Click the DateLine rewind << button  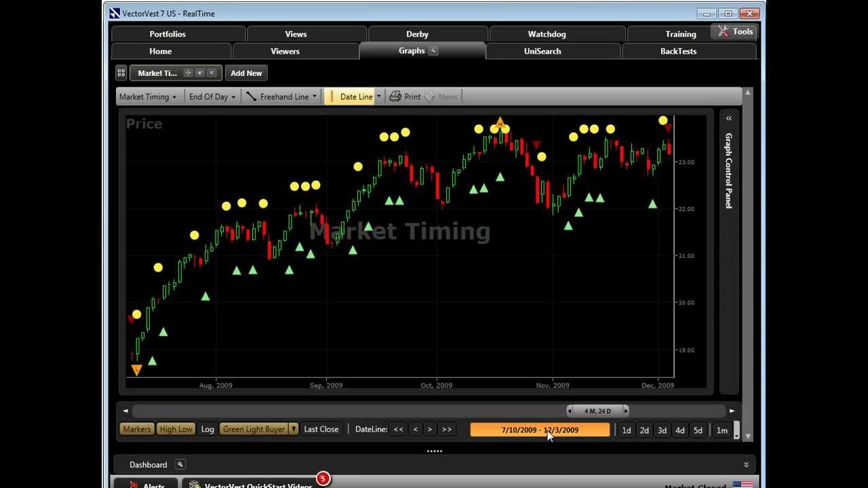pyautogui.click(x=398, y=429)
